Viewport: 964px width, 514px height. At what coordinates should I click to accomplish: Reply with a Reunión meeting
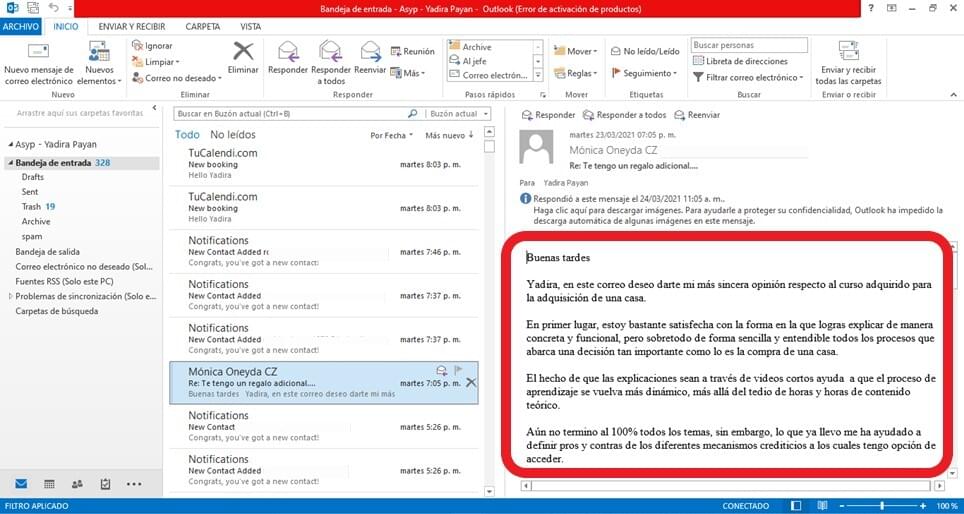click(412, 52)
